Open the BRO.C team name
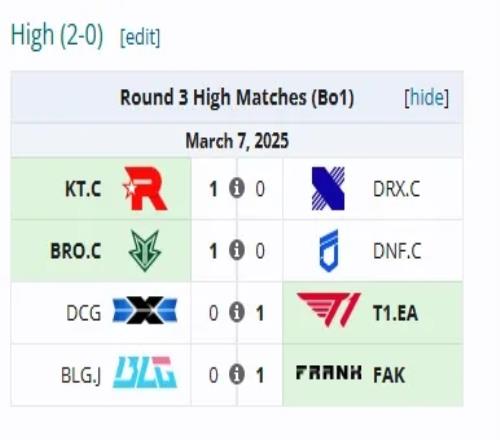The height and width of the screenshot is (440, 500). click(x=76, y=251)
